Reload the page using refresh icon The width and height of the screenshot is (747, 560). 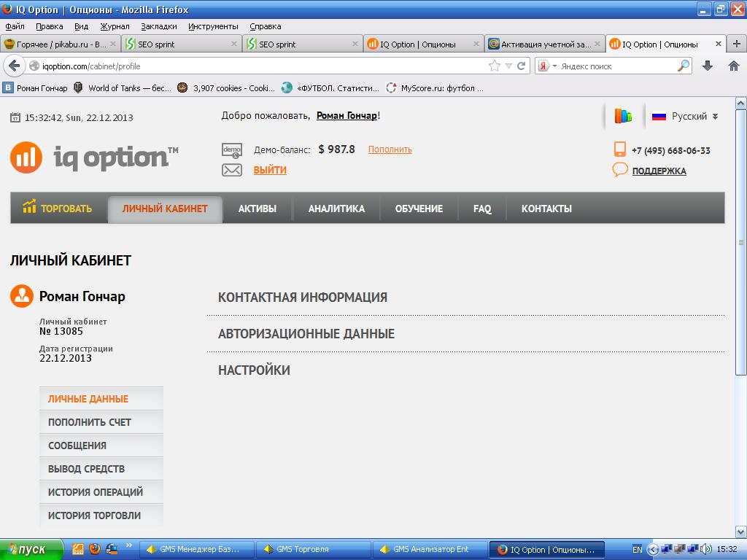[x=521, y=66]
